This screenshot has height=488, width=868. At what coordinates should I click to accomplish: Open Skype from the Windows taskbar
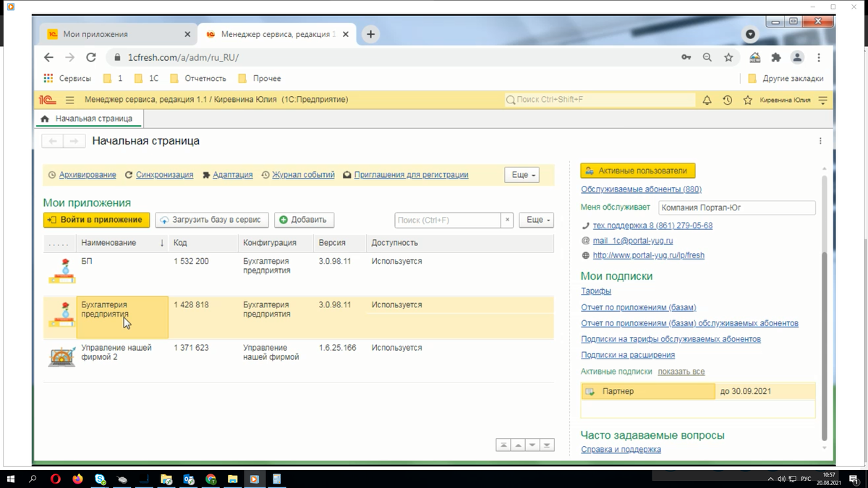pos(100,479)
